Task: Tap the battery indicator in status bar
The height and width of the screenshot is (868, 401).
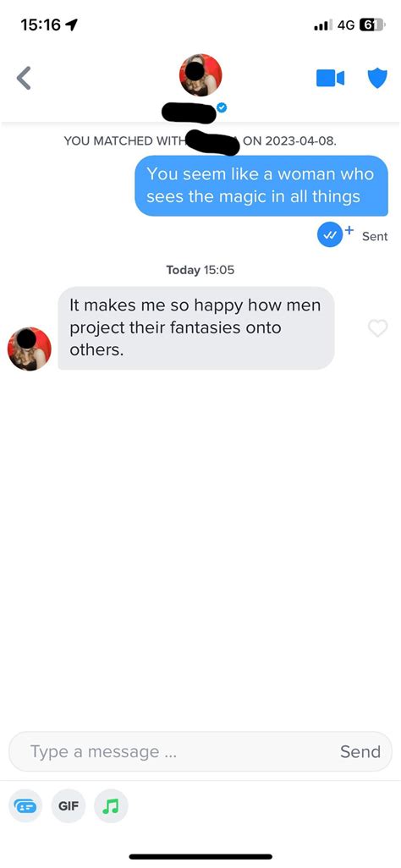Action: click(372, 25)
